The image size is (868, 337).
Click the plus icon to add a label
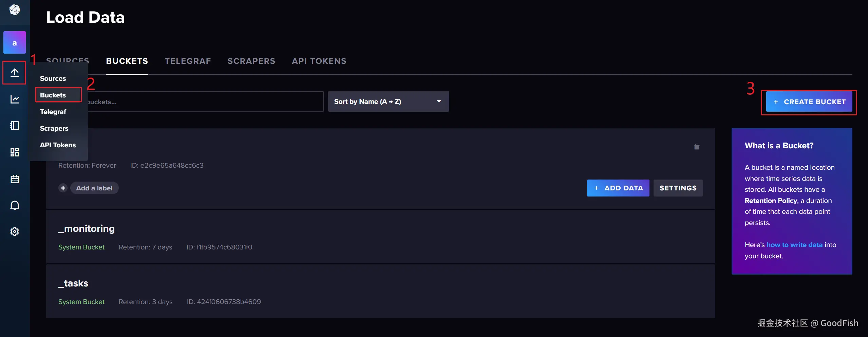click(63, 188)
